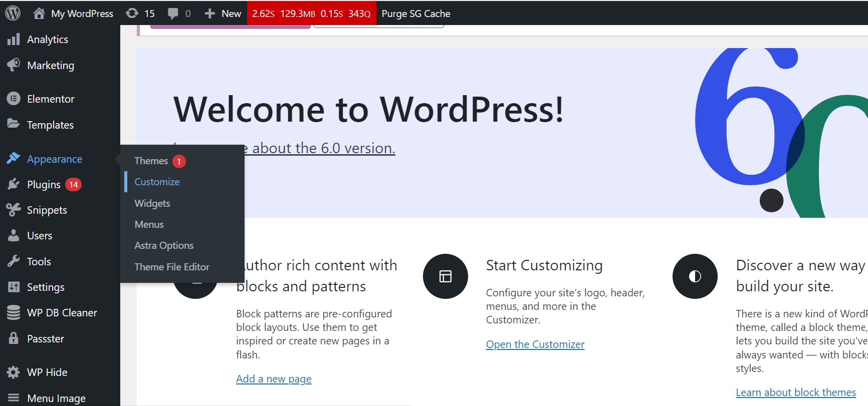
Task: Click the Open the Customizer link
Action: tap(535, 344)
